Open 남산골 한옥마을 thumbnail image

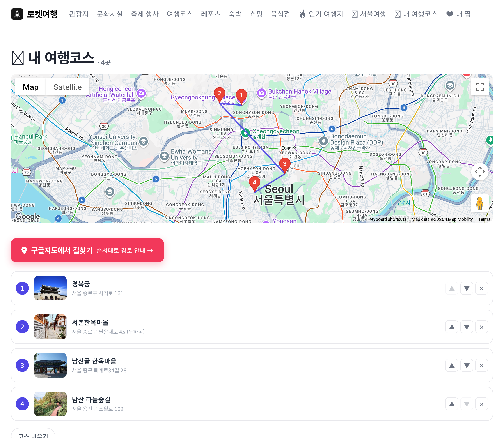[x=50, y=365]
